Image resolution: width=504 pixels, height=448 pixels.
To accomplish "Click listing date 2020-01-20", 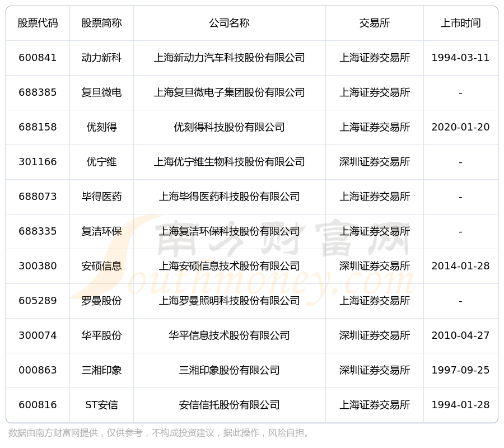I will (x=461, y=127).
